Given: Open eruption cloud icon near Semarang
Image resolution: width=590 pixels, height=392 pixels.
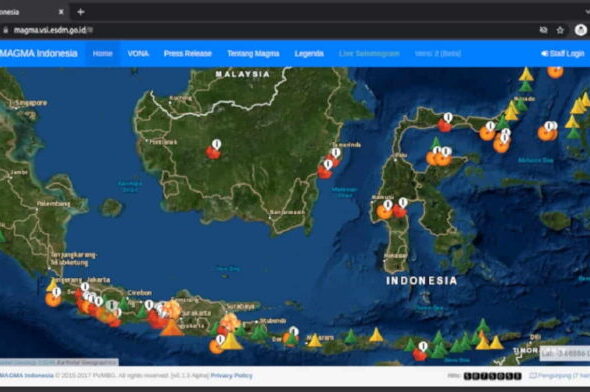Looking at the screenshot, I should (172, 309).
